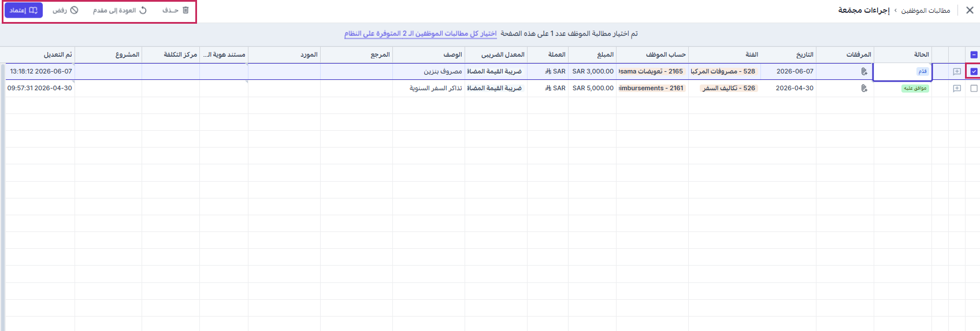
Task: Sort by المشروع column header
Action: coord(109,54)
